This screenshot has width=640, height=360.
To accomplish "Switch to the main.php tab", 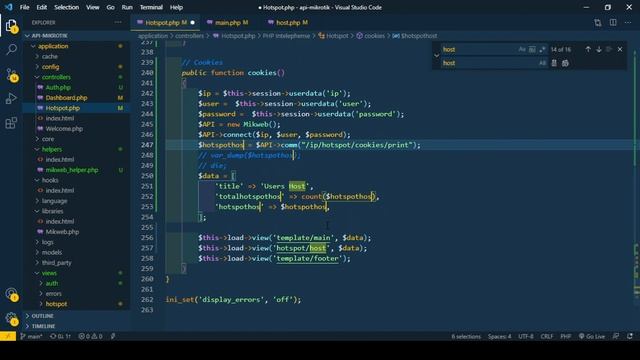I will pyautogui.click(x=227, y=23).
